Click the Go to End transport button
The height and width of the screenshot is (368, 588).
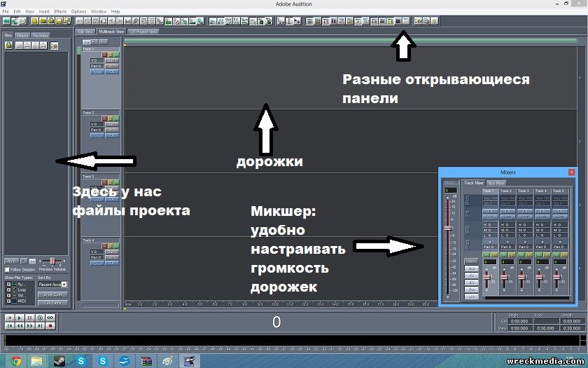pyautogui.click(x=40, y=326)
